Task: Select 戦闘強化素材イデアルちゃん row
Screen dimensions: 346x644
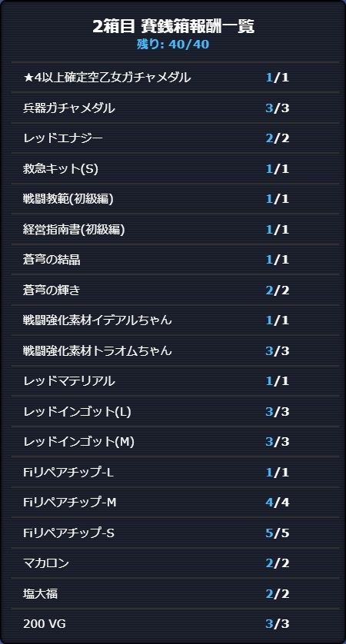Action: [175, 320]
